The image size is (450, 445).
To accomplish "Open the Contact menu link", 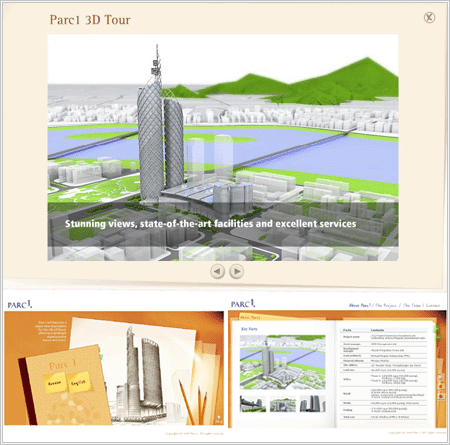I will pos(433,305).
